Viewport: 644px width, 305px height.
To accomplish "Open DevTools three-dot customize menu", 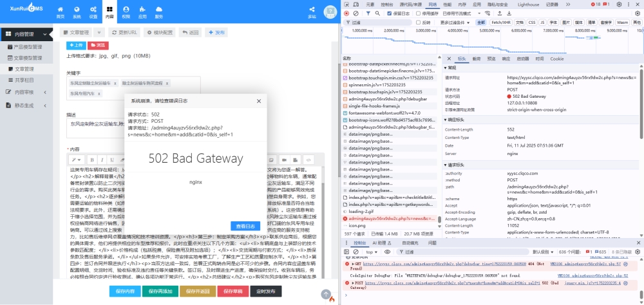I will pos(629,4).
